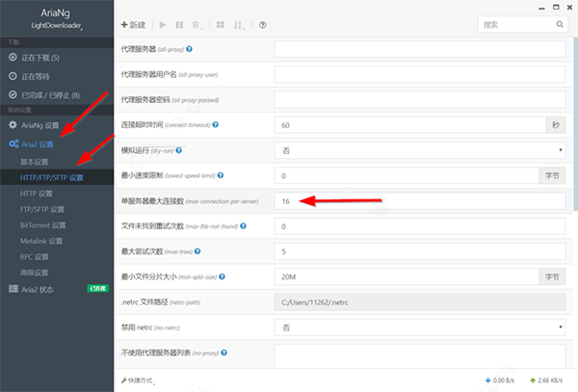Click the AriaNg 设置 gear icon
578x392 pixels.
13,125
